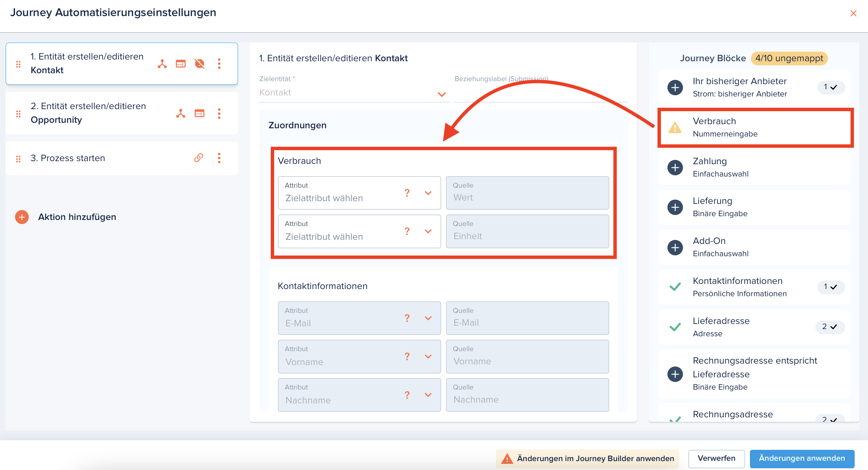Viewport: 868px width, 470px height.
Task: Click help question mark for Nachname attribute
Action: pos(407,395)
